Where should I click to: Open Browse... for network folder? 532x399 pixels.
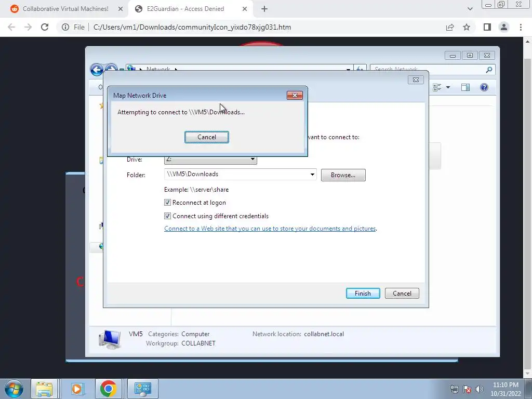click(x=343, y=175)
